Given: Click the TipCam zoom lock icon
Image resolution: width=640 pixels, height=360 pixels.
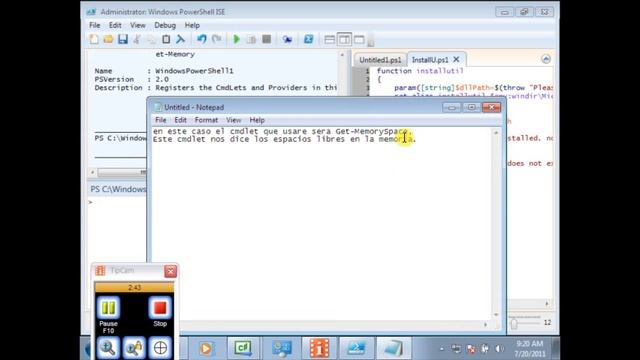Looking at the screenshot, I should 134,348.
